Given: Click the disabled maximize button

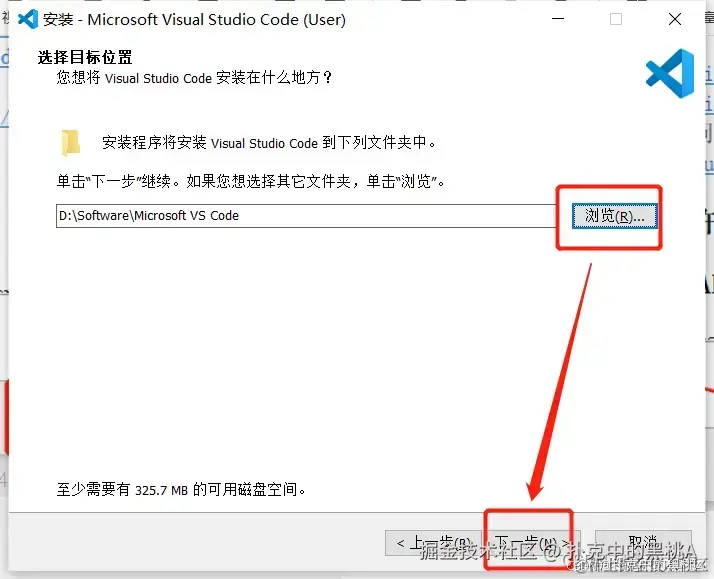Looking at the screenshot, I should [x=616, y=19].
